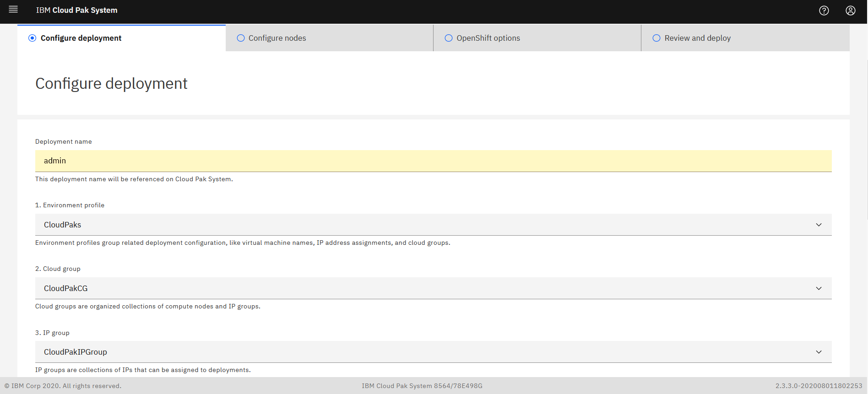This screenshot has width=868, height=394.
Task: Click the cloud groups description text
Action: point(148,306)
